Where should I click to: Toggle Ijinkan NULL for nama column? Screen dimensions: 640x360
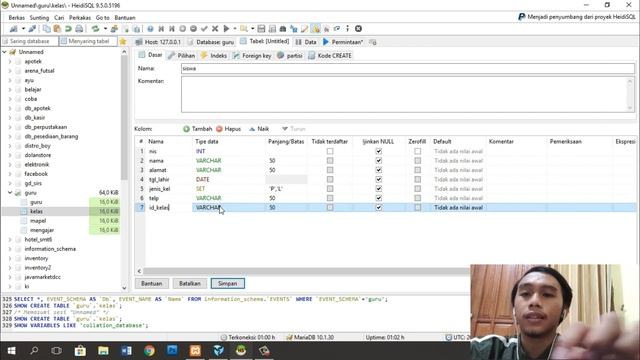378,160
